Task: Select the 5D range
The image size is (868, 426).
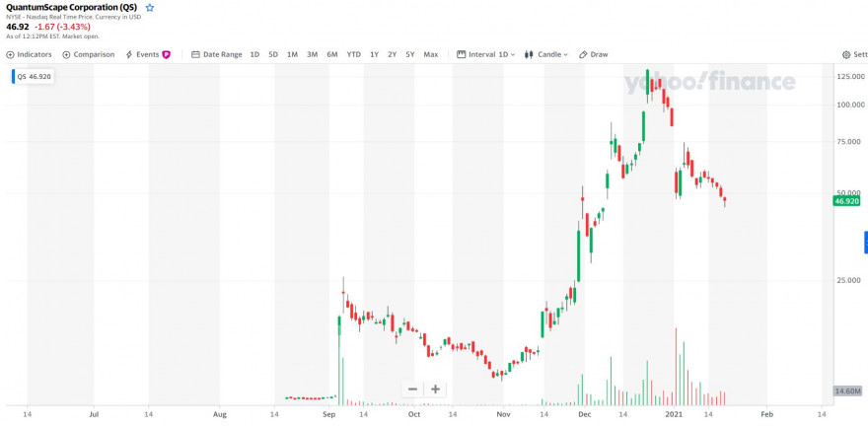Action: point(273,54)
